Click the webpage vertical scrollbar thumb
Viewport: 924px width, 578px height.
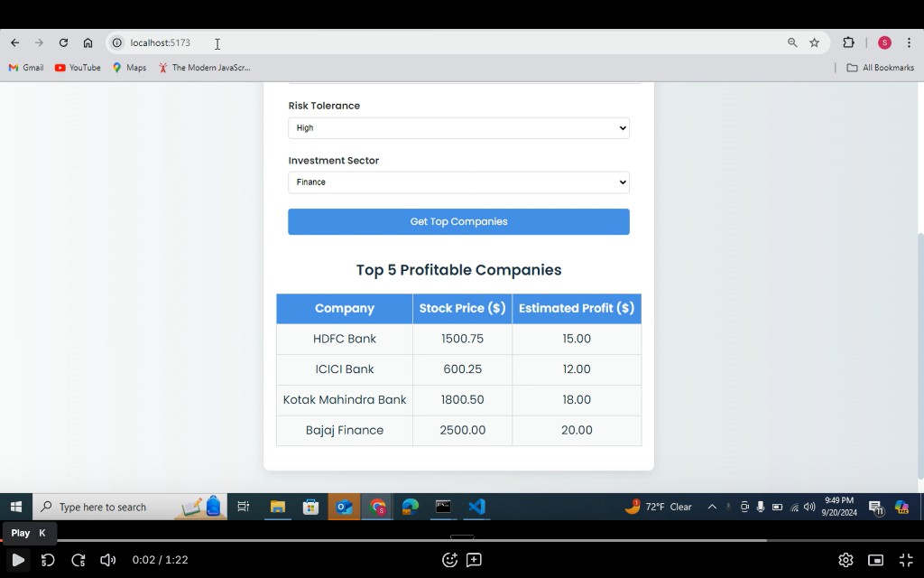click(x=919, y=356)
